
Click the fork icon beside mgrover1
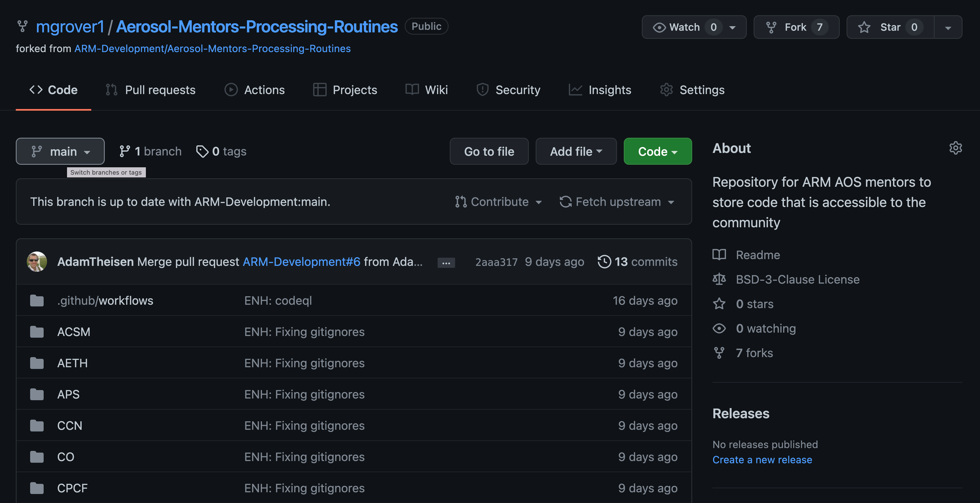pos(23,26)
